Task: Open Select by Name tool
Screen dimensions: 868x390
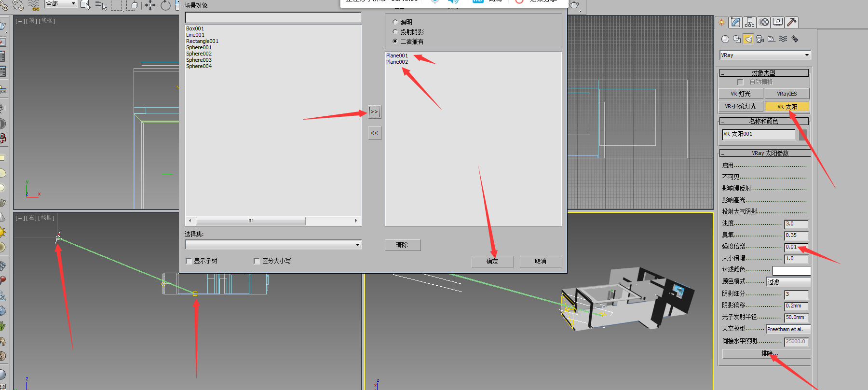Action: tap(101, 5)
